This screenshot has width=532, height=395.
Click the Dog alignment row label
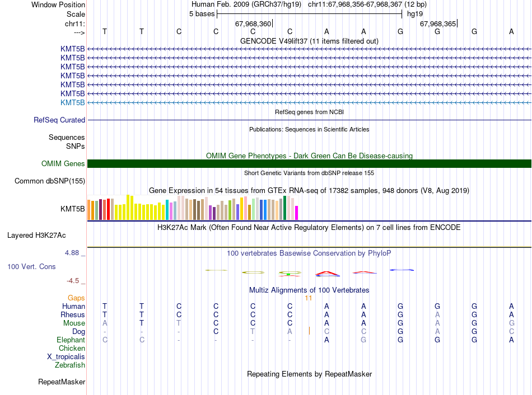coord(79,332)
